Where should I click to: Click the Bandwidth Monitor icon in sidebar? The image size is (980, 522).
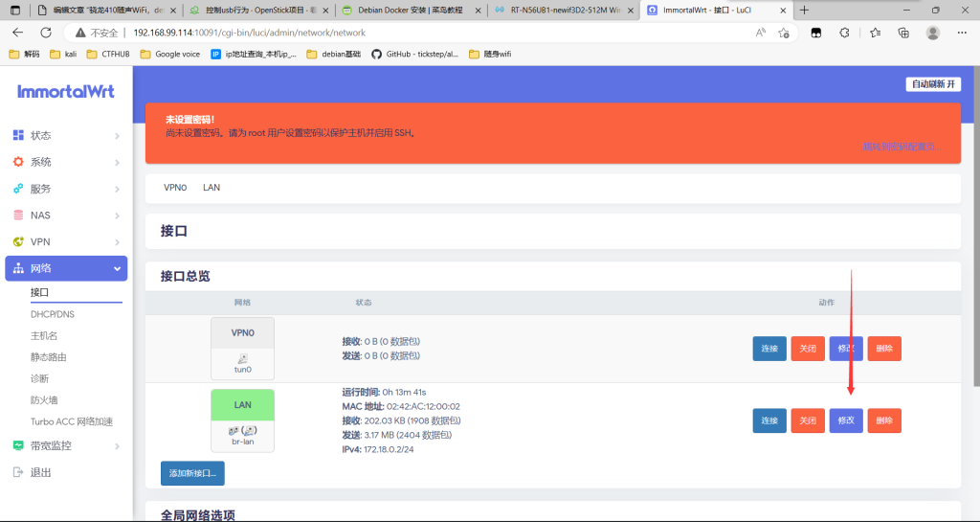pyautogui.click(x=18, y=445)
